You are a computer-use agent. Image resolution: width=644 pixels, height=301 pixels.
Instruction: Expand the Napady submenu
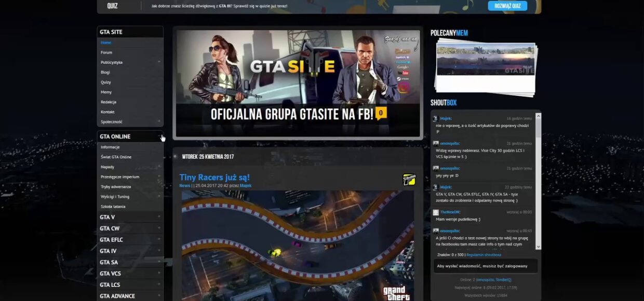pyautogui.click(x=159, y=167)
